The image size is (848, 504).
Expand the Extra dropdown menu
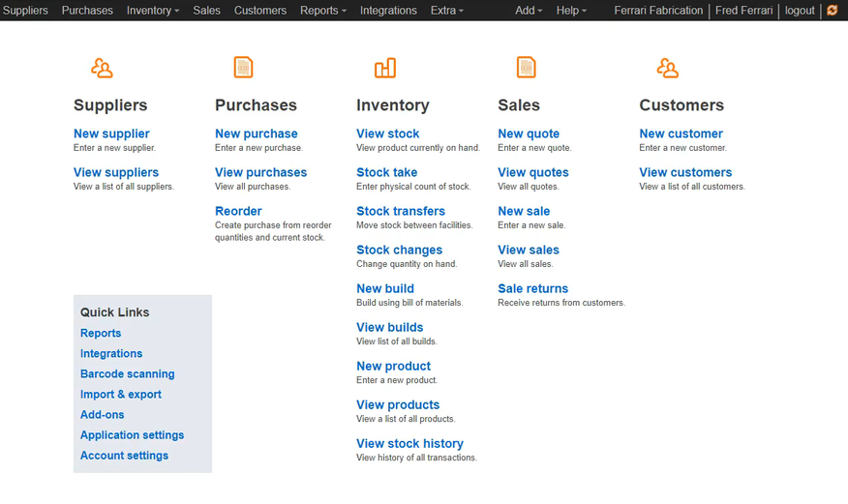[447, 11]
